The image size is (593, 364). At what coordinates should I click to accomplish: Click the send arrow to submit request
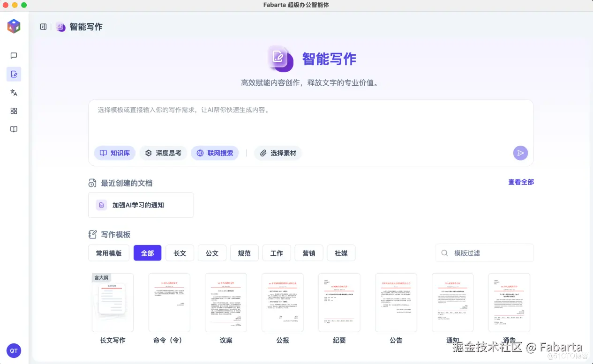click(520, 153)
